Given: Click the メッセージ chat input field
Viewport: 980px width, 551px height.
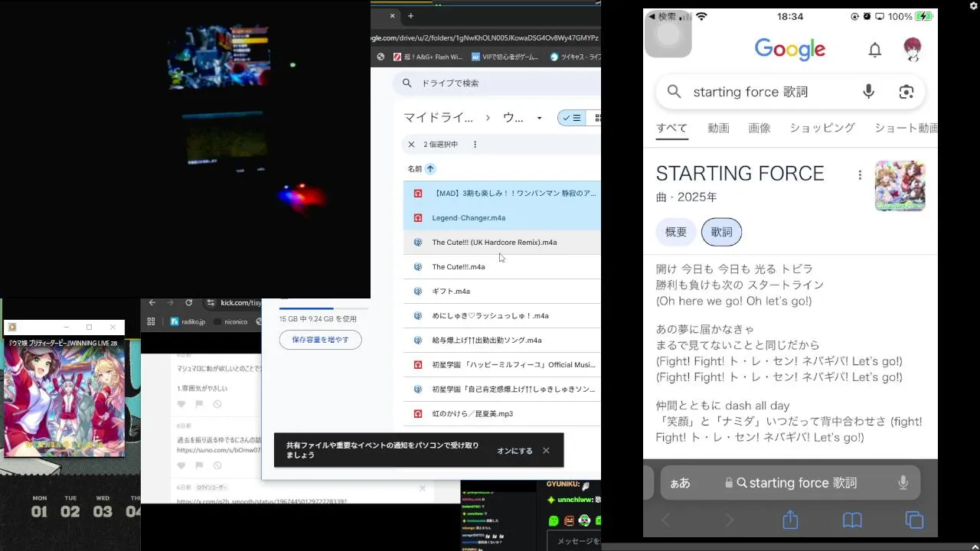Looking at the screenshot, I should (x=574, y=541).
